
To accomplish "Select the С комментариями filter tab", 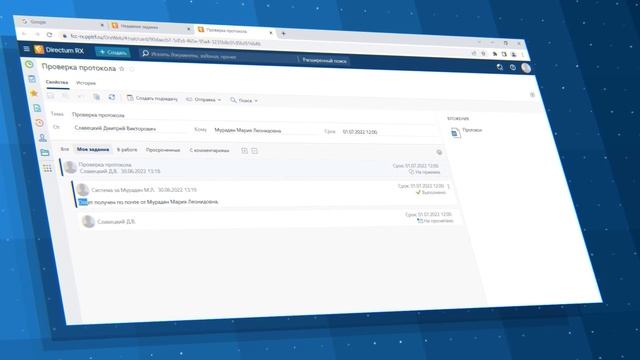I will point(209,151).
